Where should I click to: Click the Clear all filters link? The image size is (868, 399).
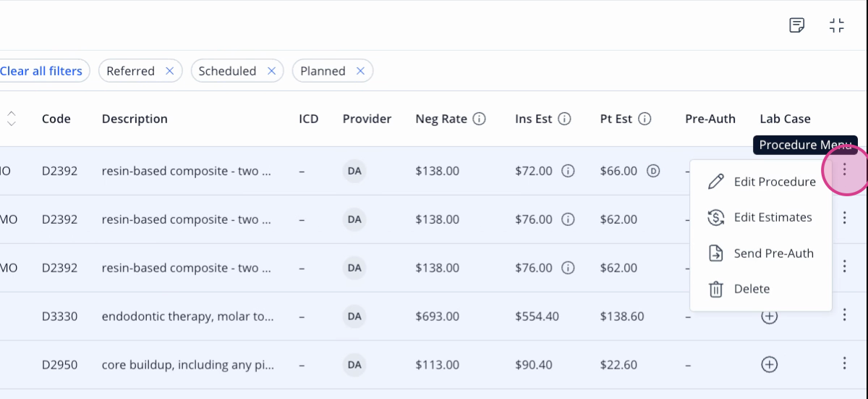pyautogui.click(x=41, y=71)
